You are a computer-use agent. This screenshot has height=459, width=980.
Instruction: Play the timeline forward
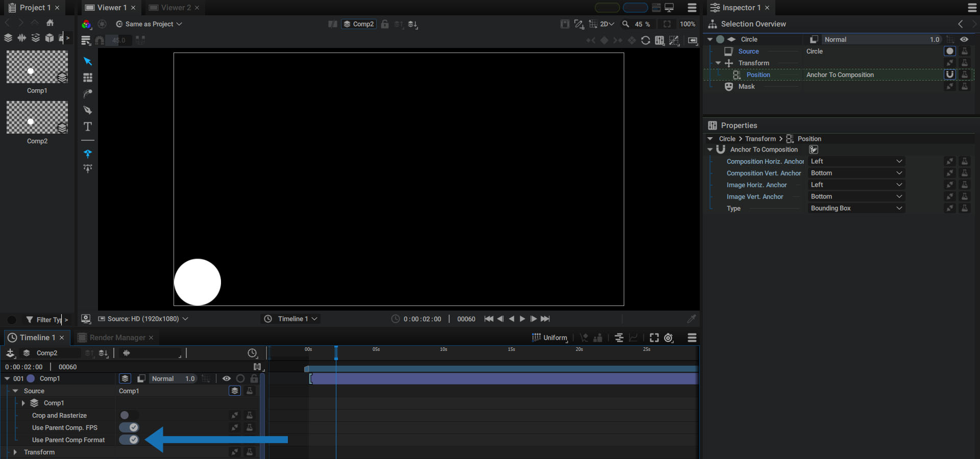522,319
